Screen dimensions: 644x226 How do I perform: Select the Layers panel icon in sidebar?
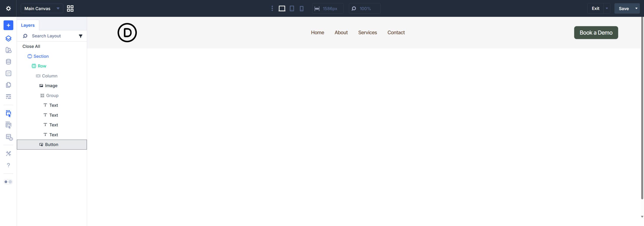pyautogui.click(x=8, y=38)
